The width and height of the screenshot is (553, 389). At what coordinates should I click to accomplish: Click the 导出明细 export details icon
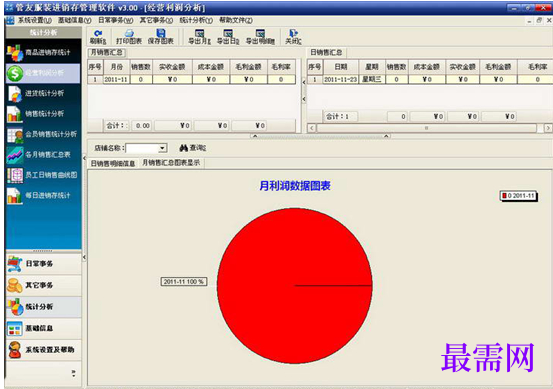pos(260,37)
